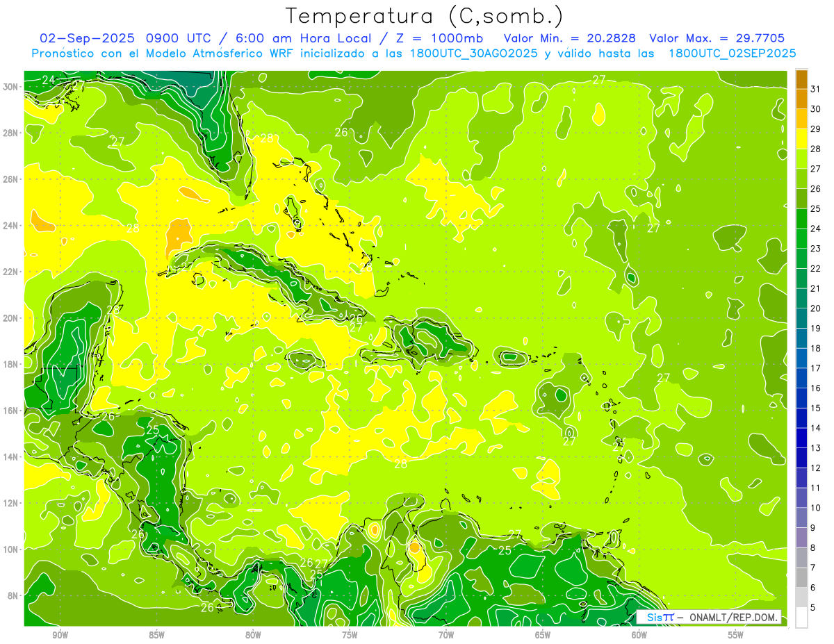Click the '24' contour label near 30N
The height and width of the screenshot is (644, 834).
click(48, 80)
